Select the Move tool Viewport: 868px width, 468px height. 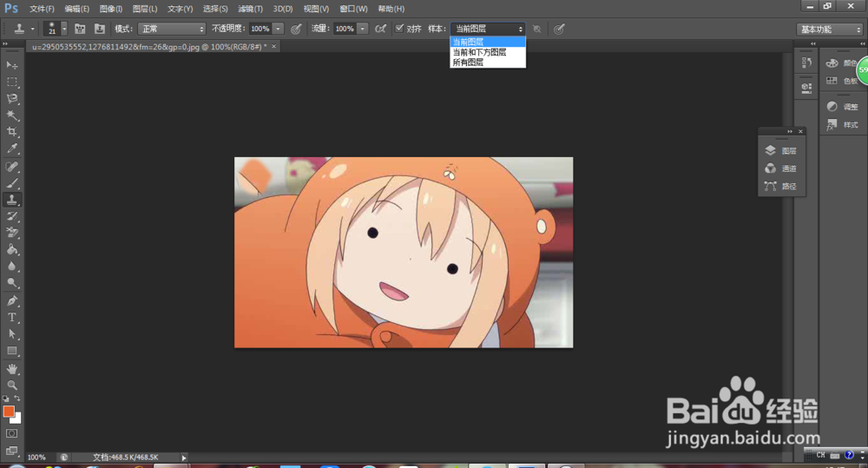coord(11,65)
